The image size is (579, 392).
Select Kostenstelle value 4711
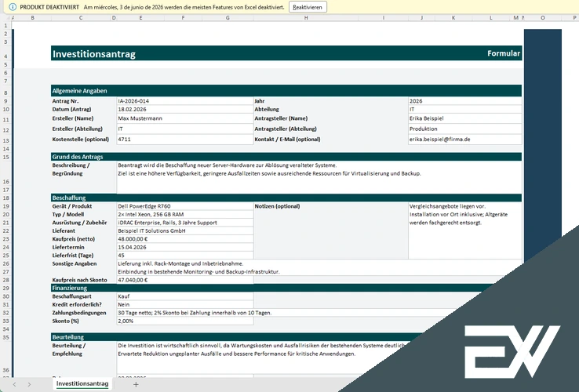(x=185, y=139)
